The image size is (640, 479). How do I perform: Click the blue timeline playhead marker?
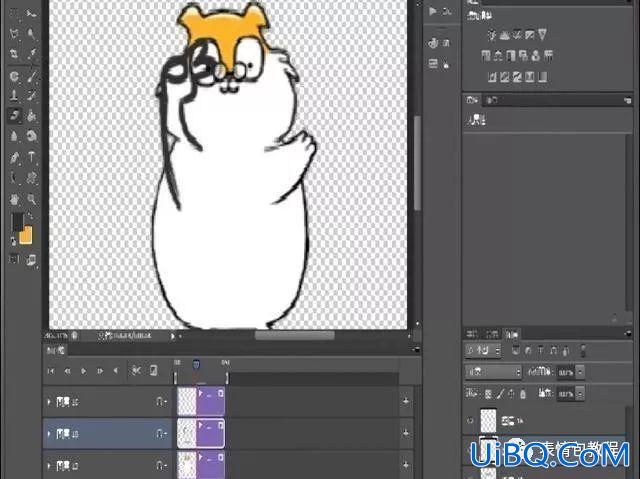pos(196,364)
